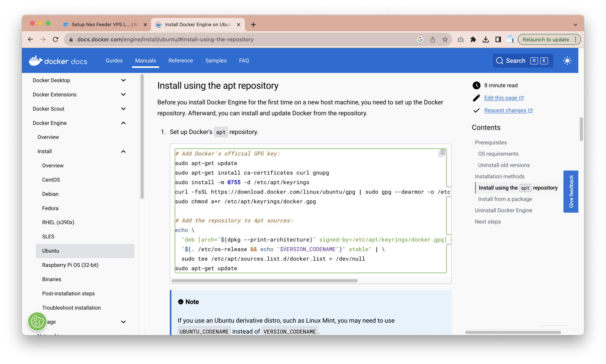Image resolution: width=606 pixels, height=364 pixels.
Task: Open the Request changes link
Action: point(508,110)
